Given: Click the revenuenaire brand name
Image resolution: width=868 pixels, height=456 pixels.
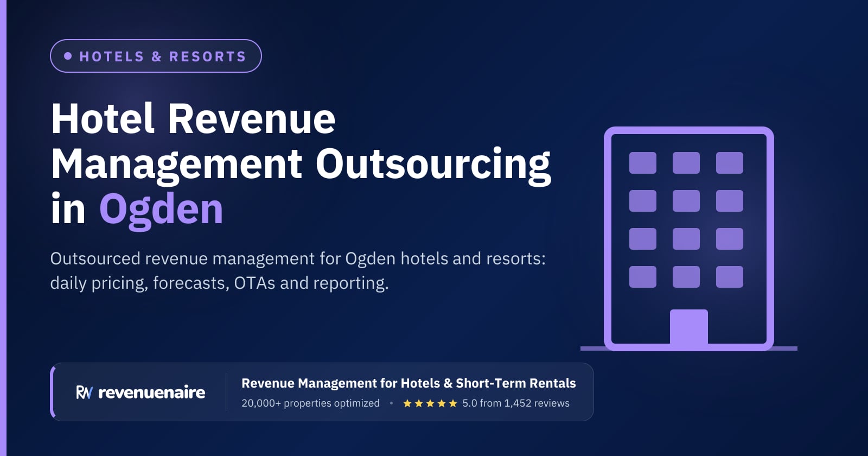Looking at the screenshot, I should point(152,392).
